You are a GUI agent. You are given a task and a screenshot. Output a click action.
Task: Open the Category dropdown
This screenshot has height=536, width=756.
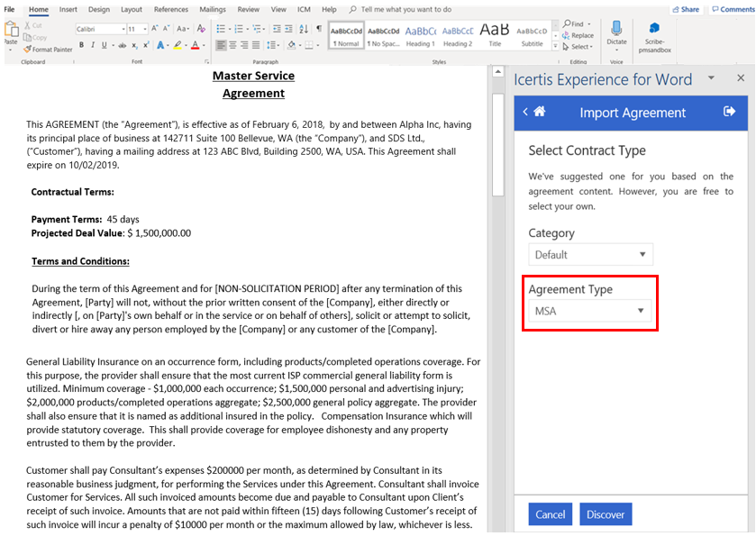[590, 255]
